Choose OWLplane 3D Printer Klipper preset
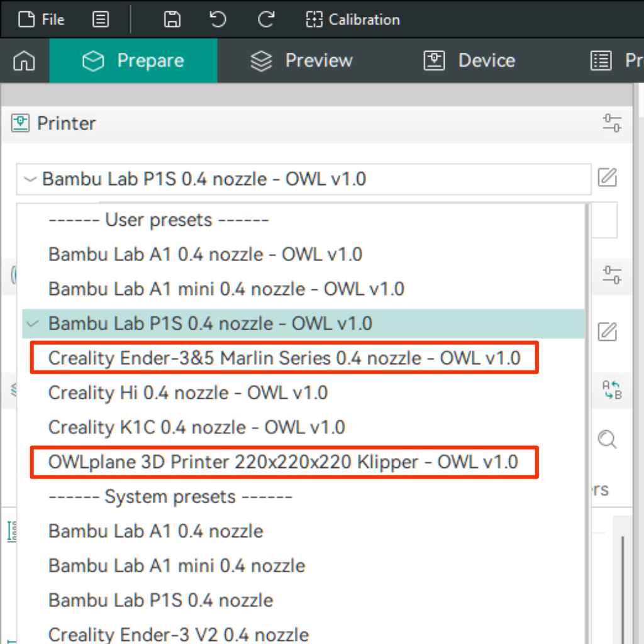 click(x=283, y=462)
